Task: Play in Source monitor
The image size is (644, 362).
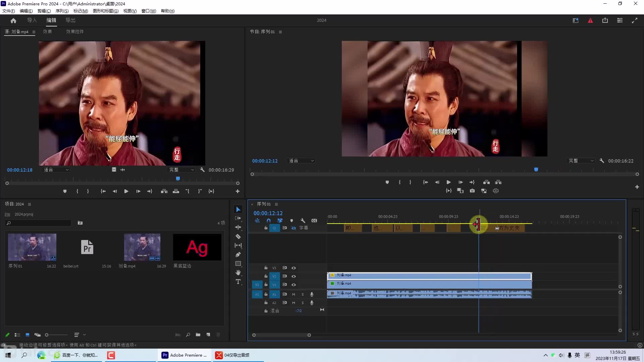Action: tap(126, 191)
